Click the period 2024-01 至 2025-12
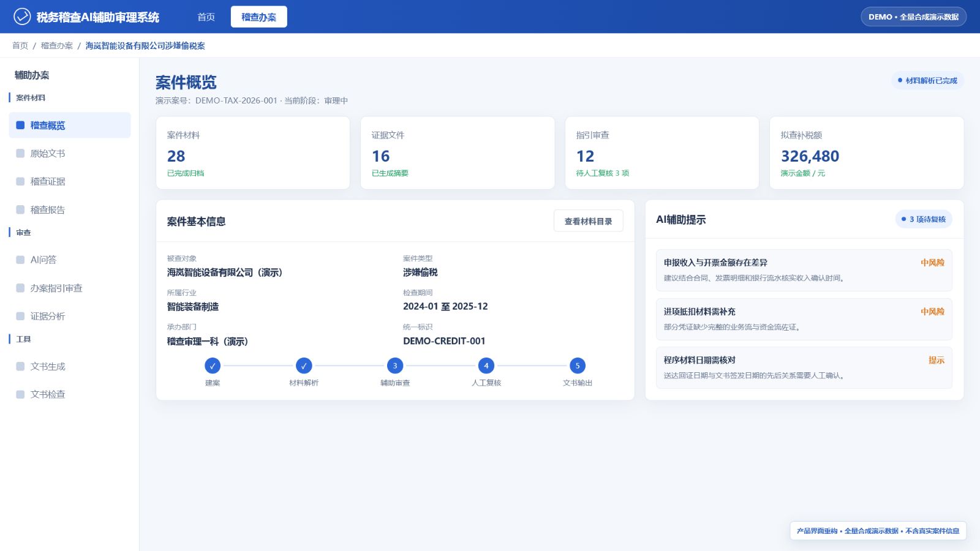 click(x=445, y=307)
